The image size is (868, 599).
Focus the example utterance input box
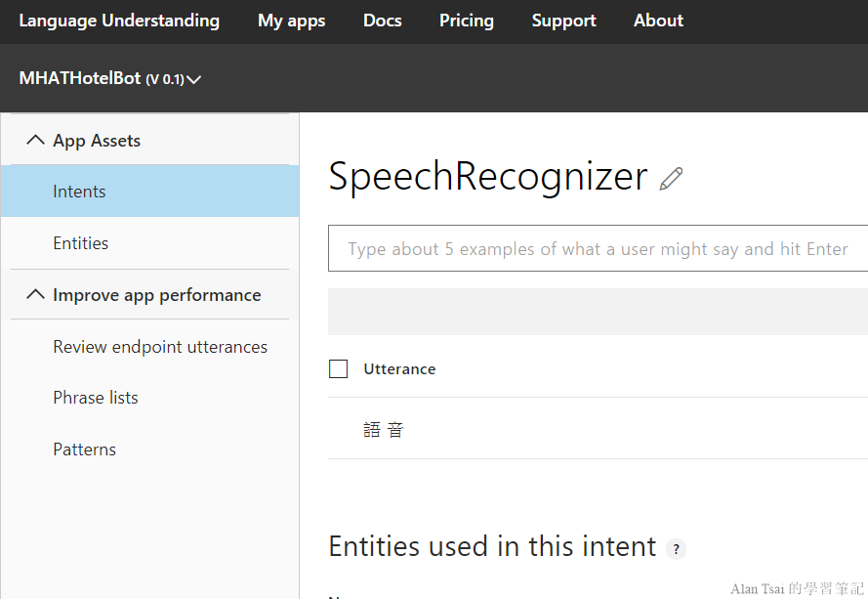pos(598,249)
